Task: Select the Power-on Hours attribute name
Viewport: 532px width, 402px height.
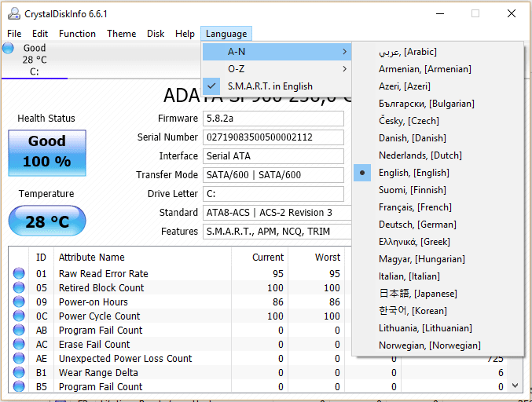Action: pos(94,302)
